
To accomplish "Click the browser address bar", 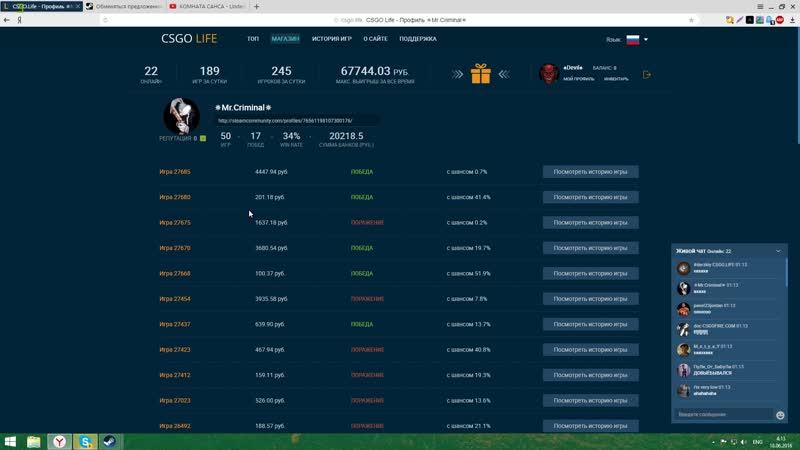I will (399, 20).
